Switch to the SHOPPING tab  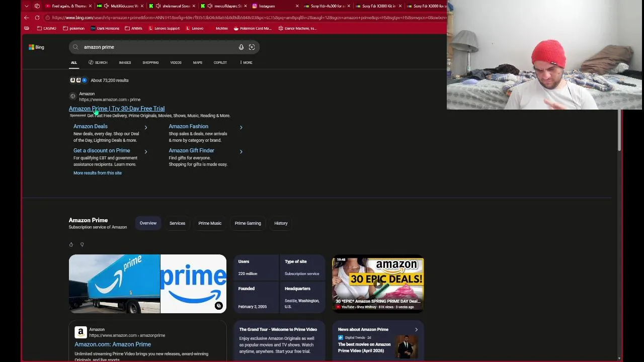pos(150,62)
